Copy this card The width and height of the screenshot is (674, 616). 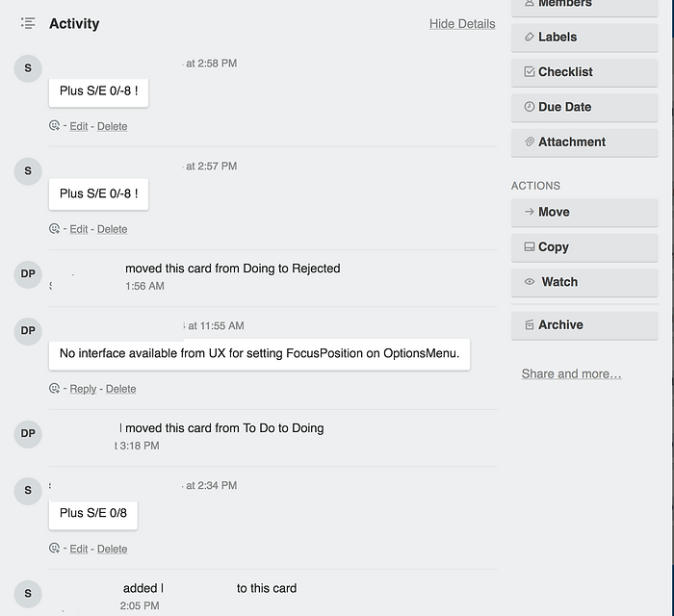pyautogui.click(x=584, y=247)
